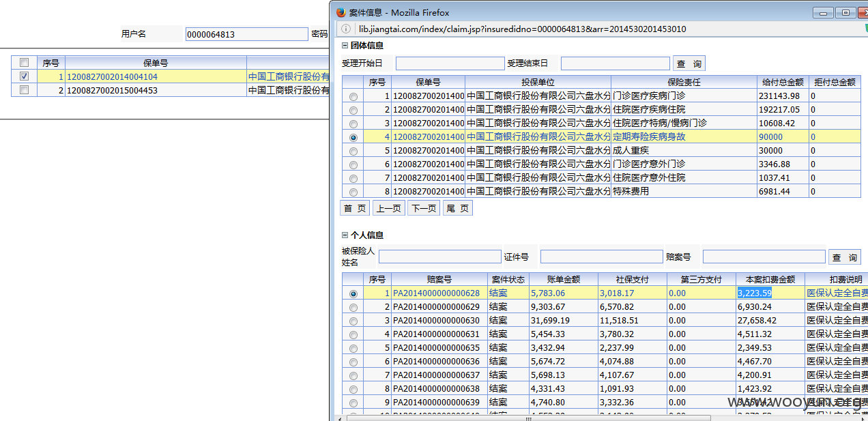Click claim number PA2014000000000639
Viewport: 868px width, 421px height.
pos(436,403)
